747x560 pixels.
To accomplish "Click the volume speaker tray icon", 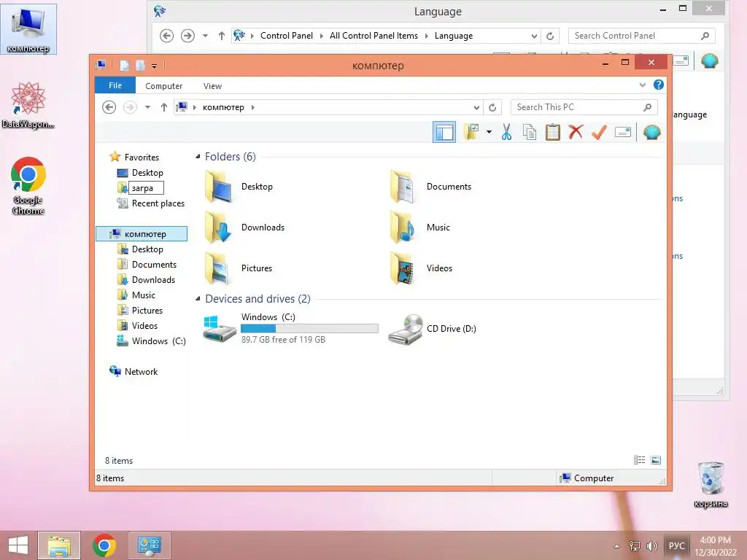I will click(x=651, y=546).
